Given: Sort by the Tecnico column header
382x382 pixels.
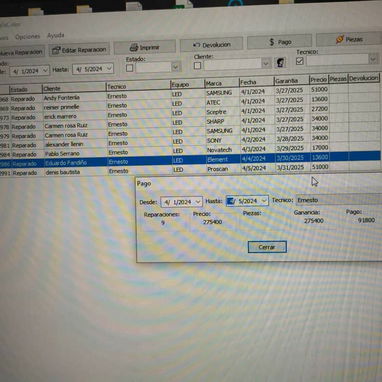Looking at the screenshot, I should click(x=138, y=86).
